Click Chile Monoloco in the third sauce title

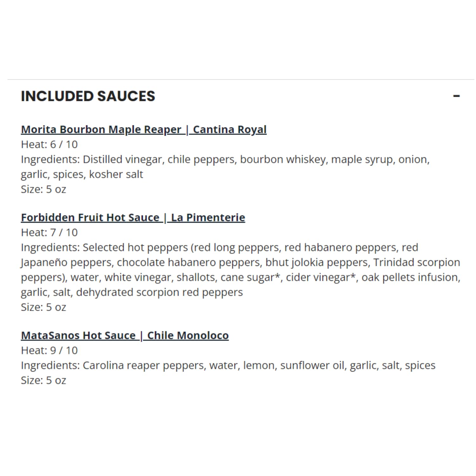(188, 335)
